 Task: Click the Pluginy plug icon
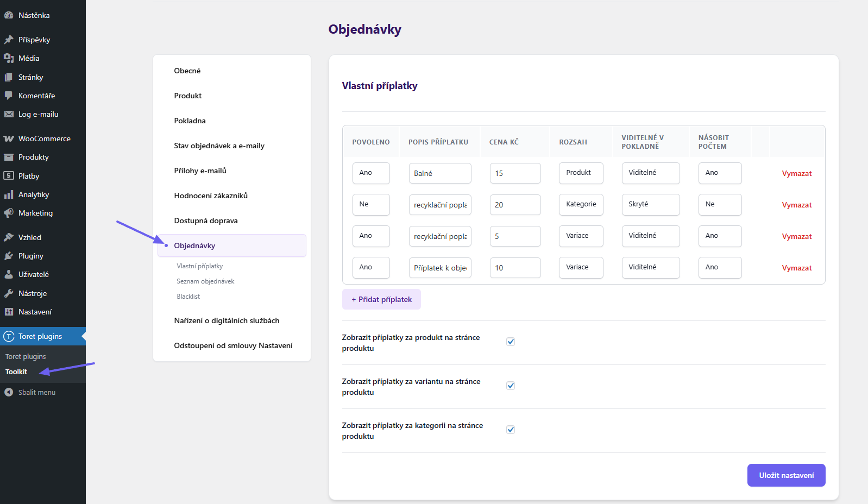(x=9, y=256)
